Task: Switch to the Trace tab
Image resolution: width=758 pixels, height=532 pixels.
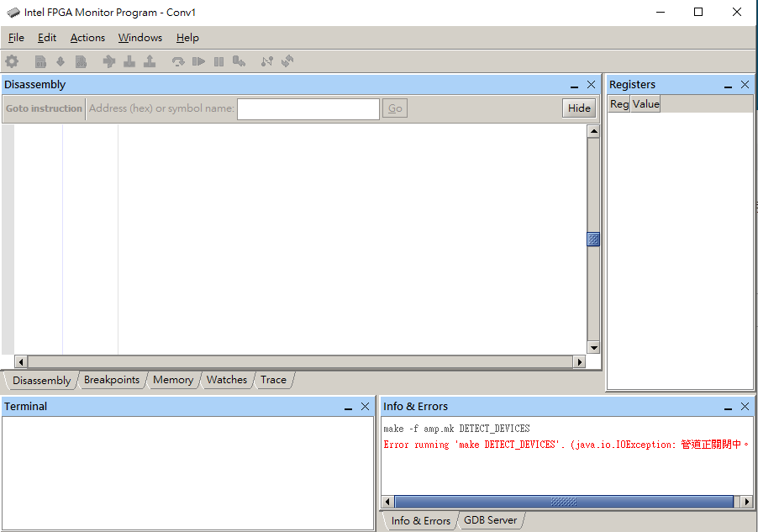Action: tap(274, 380)
